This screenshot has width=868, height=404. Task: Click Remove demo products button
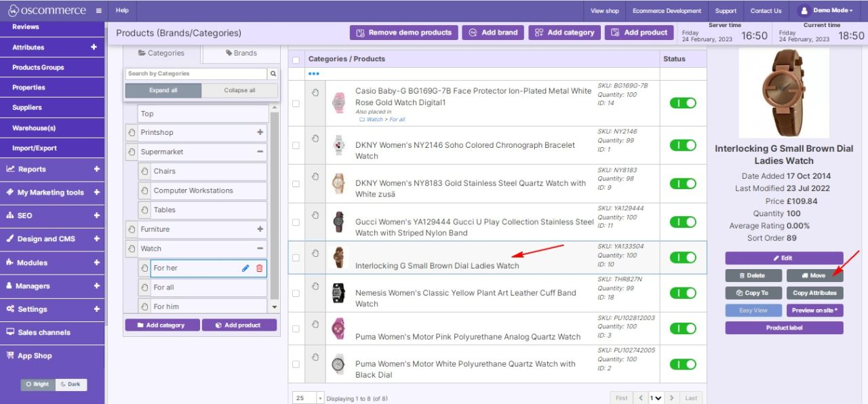[403, 33]
